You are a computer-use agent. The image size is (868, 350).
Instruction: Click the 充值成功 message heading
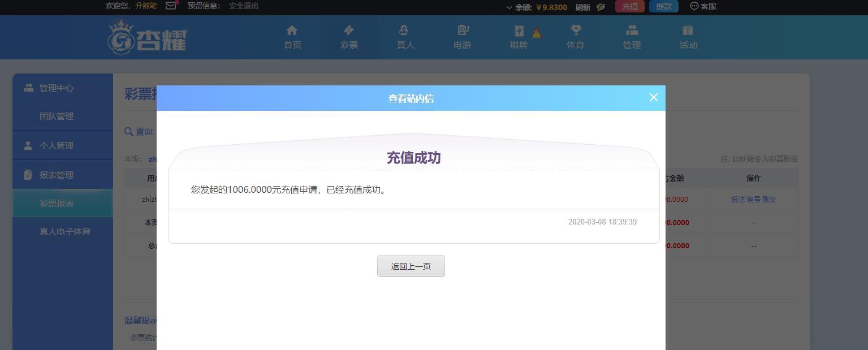click(413, 158)
